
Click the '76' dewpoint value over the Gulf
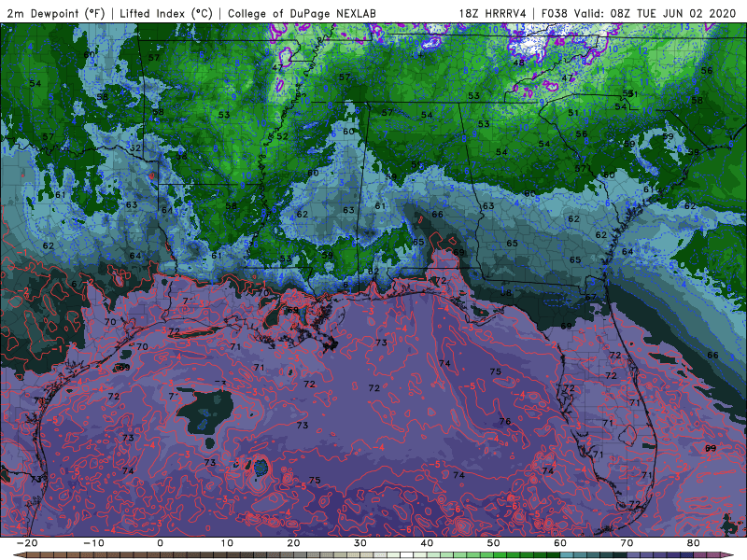point(505,422)
